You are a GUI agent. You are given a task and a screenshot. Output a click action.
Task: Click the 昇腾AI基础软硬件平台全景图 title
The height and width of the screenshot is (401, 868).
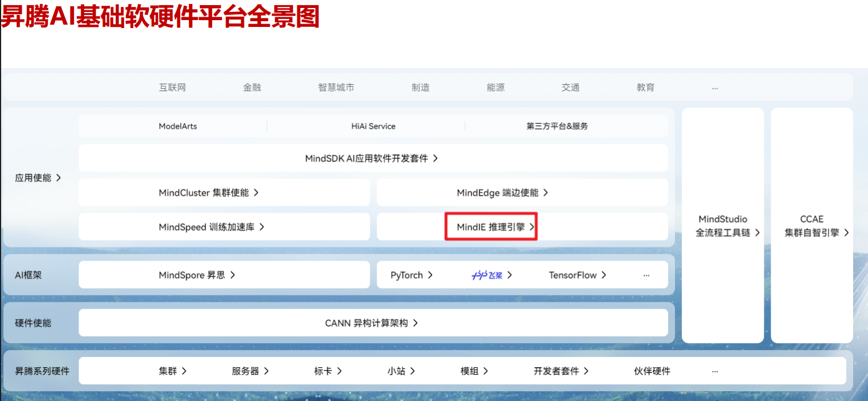(160, 17)
